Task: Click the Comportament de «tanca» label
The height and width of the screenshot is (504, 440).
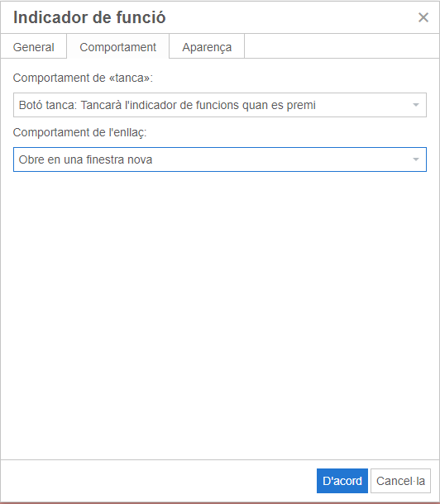Action: (83, 78)
